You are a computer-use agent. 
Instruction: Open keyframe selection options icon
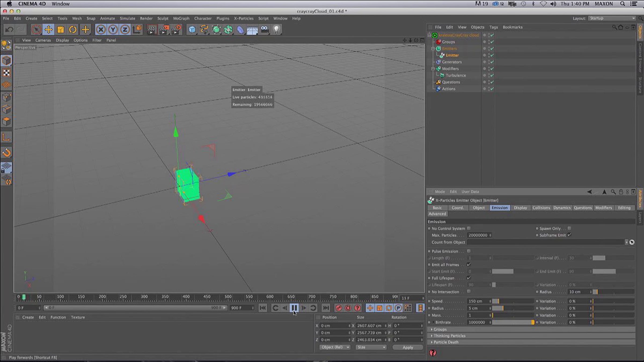click(357, 308)
